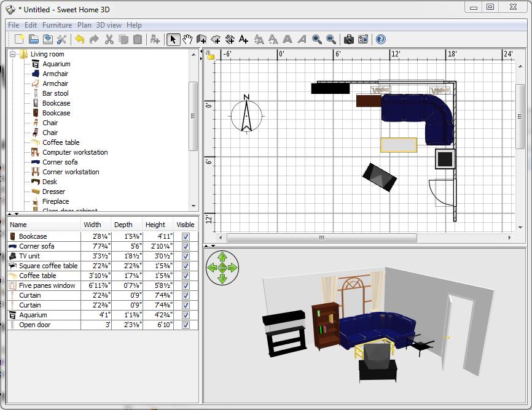
Task: Activate the Select objects arrow tool
Action: [x=173, y=39]
